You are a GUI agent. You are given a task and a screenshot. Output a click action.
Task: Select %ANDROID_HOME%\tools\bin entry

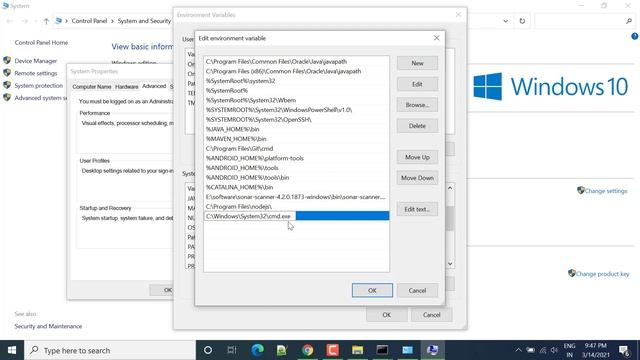coord(296,178)
